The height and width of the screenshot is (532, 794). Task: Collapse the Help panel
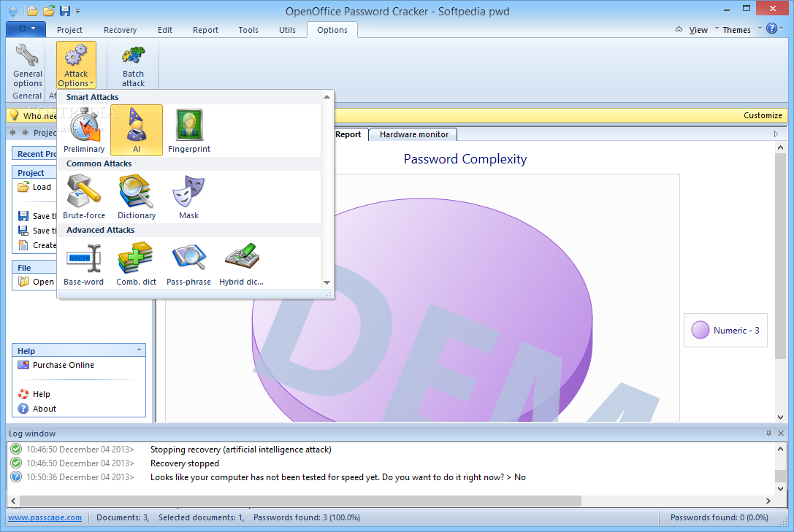pyautogui.click(x=139, y=350)
